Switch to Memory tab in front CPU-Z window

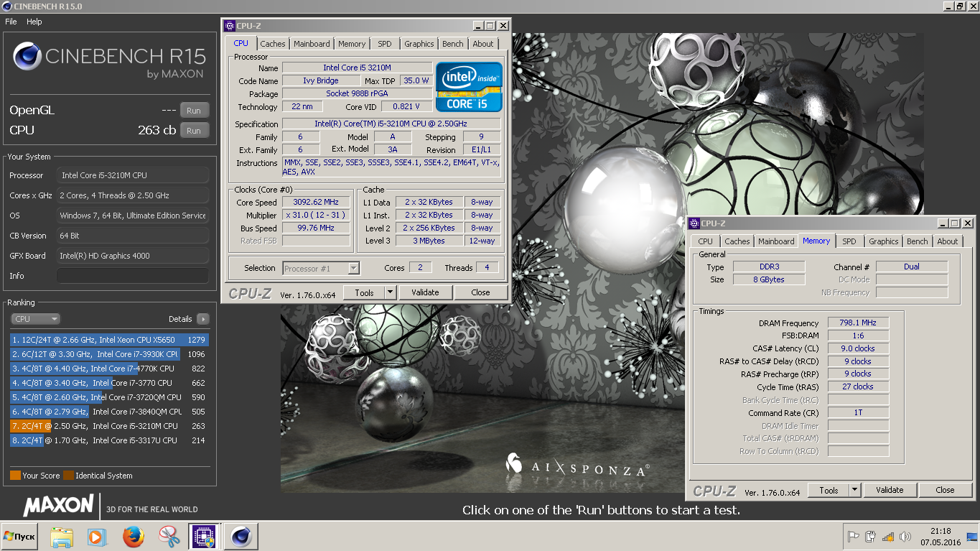click(x=352, y=44)
